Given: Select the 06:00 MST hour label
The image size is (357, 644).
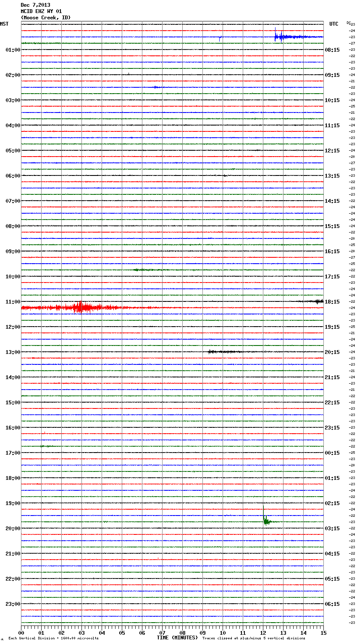Looking at the screenshot, I should [x=13, y=176].
